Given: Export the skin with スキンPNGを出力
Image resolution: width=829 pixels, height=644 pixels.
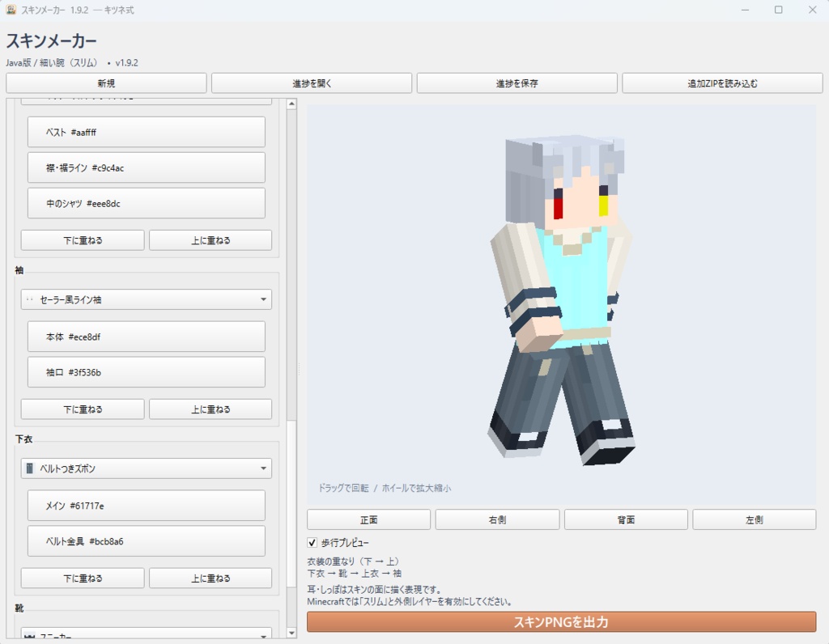Looking at the screenshot, I should click(562, 622).
